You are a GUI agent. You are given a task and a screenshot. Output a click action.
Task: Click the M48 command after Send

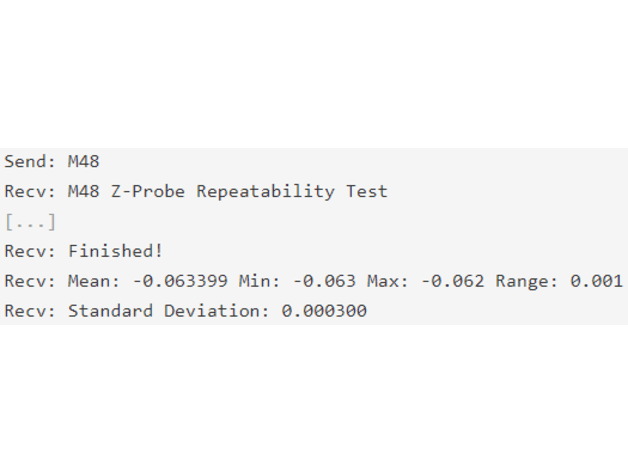coord(83,161)
